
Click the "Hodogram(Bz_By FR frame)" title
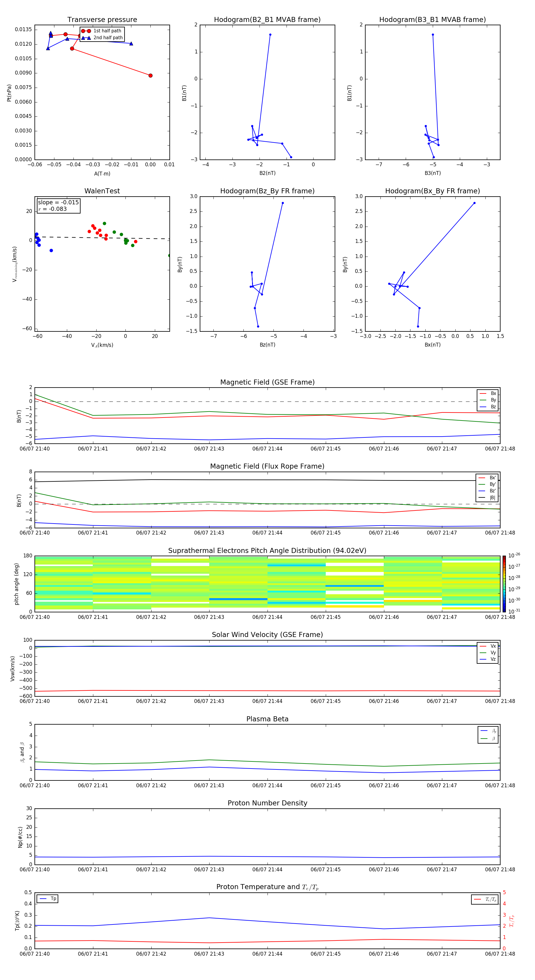[267, 191]
